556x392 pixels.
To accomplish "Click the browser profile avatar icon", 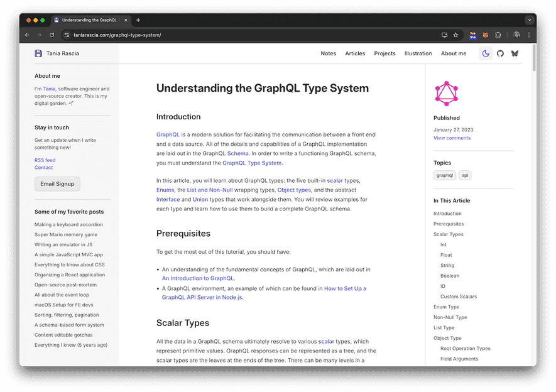I will point(516,35).
